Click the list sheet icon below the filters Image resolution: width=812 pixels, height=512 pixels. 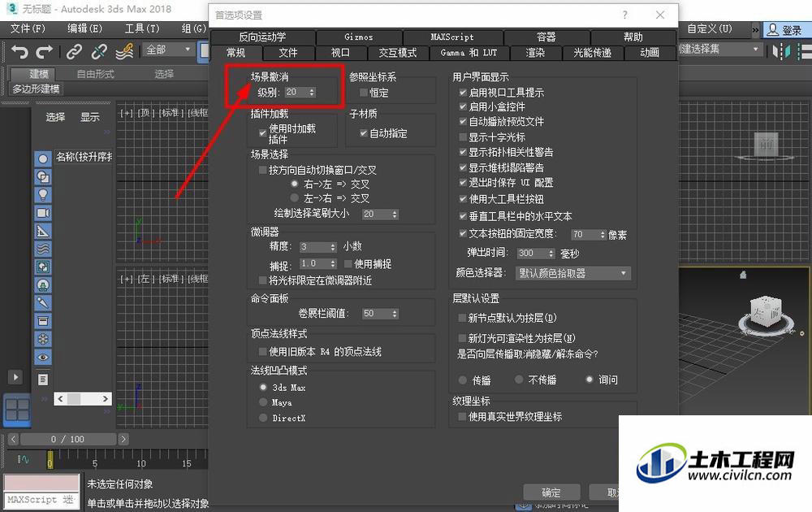point(43,380)
